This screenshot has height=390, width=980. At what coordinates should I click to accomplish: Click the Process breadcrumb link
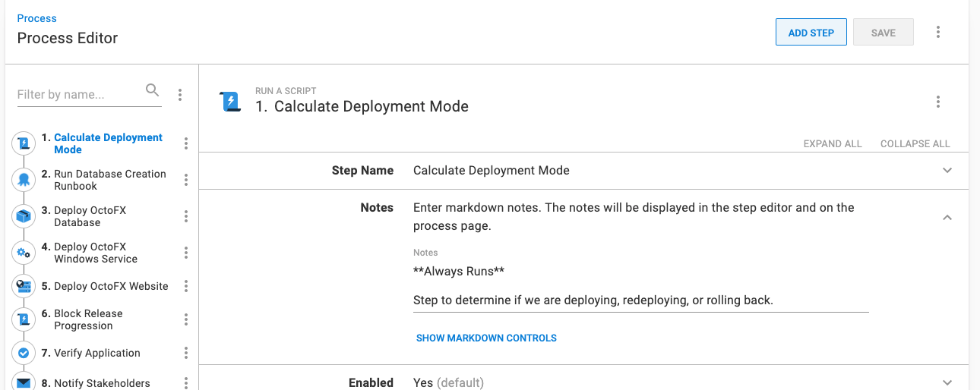click(x=36, y=18)
